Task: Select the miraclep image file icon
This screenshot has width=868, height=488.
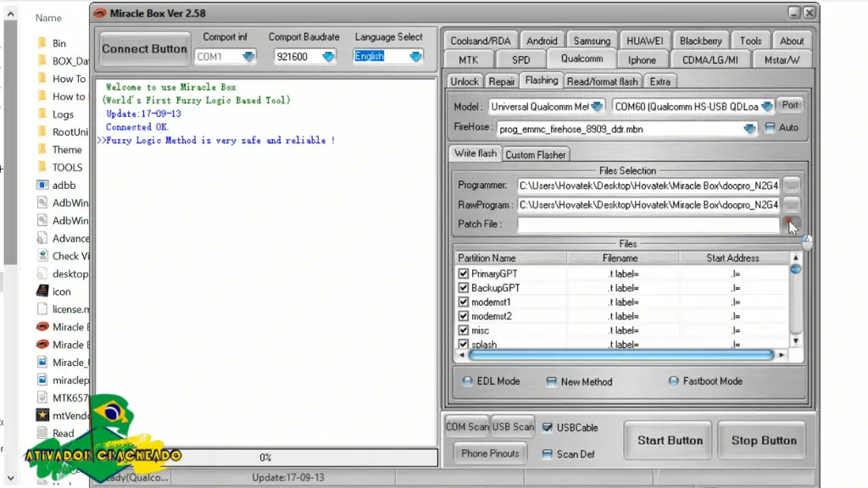Action: point(42,380)
